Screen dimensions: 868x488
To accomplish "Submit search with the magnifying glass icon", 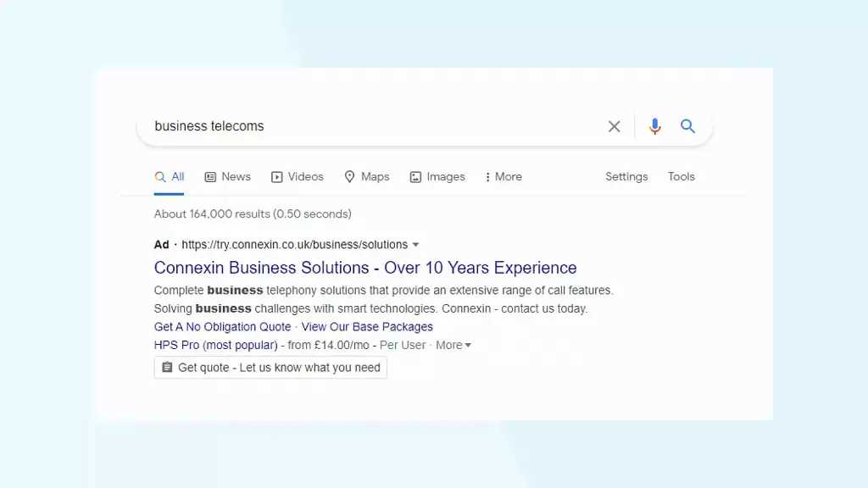I will 687,126.
